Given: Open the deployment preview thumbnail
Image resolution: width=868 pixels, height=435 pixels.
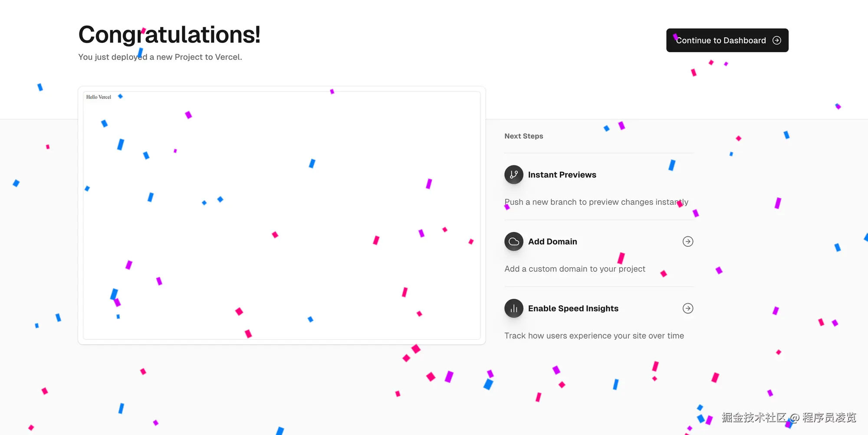Looking at the screenshot, I should (x=282, y=216).
